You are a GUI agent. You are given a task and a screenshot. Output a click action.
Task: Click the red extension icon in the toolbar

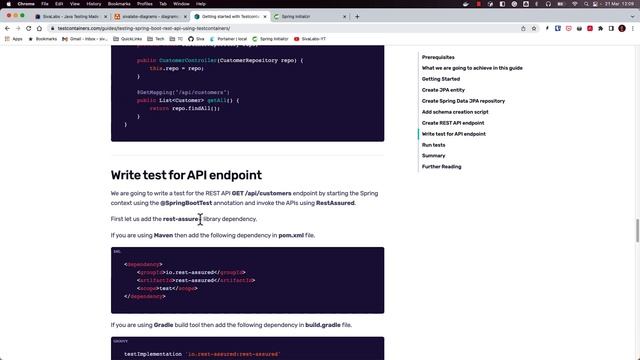[590, 29]
